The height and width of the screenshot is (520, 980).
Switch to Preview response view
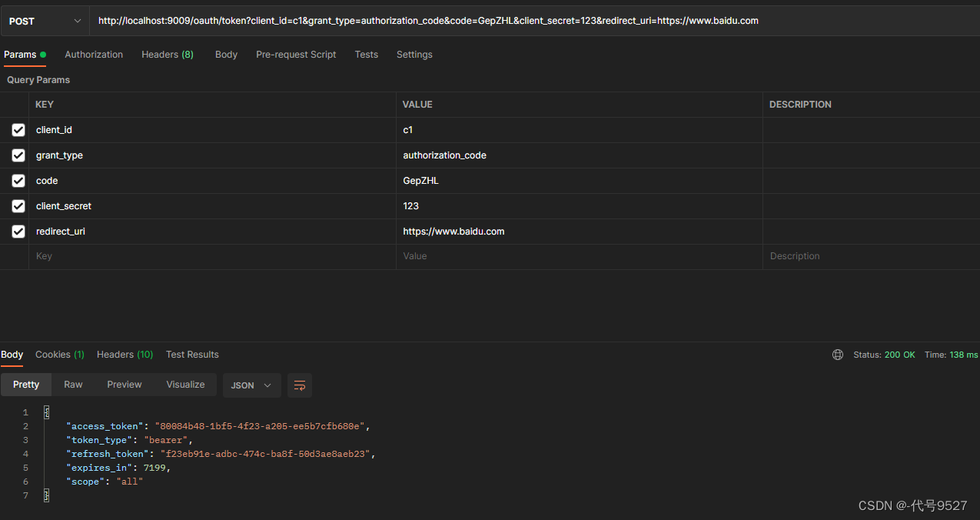point(125,385)
